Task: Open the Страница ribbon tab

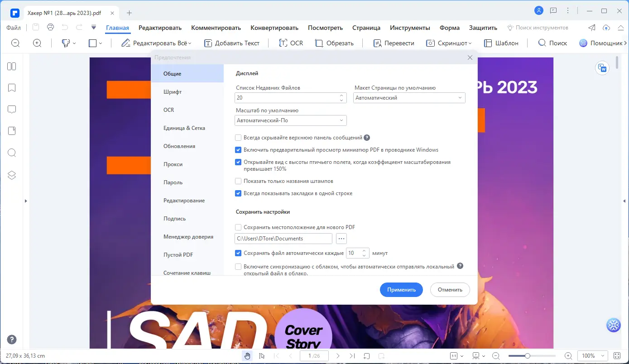Action: pos(366,28)
